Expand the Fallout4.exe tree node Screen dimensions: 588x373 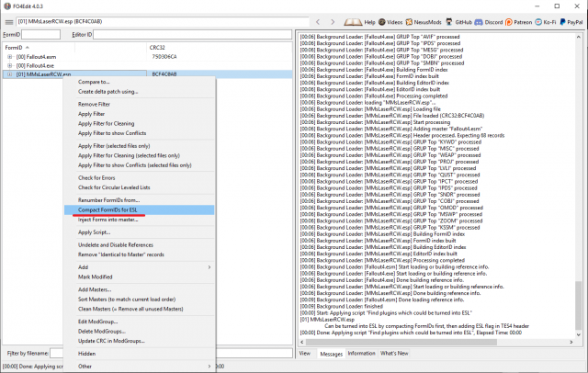(x=9, y=64)
